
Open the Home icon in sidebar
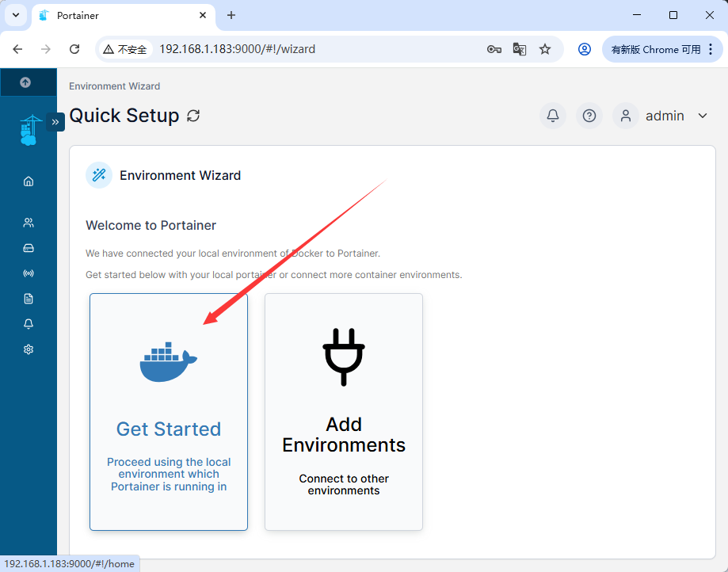tap(29, 181)
